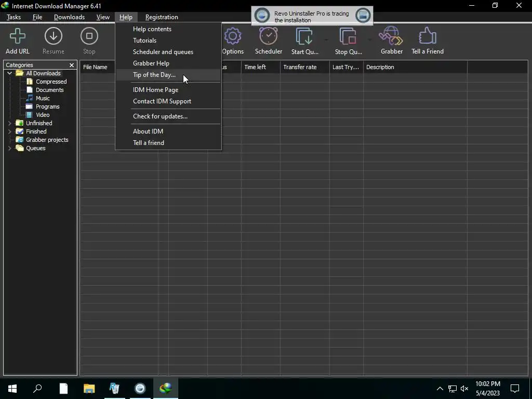
Task: Open the Tasks menu
Action: click(x=14, y=17)
